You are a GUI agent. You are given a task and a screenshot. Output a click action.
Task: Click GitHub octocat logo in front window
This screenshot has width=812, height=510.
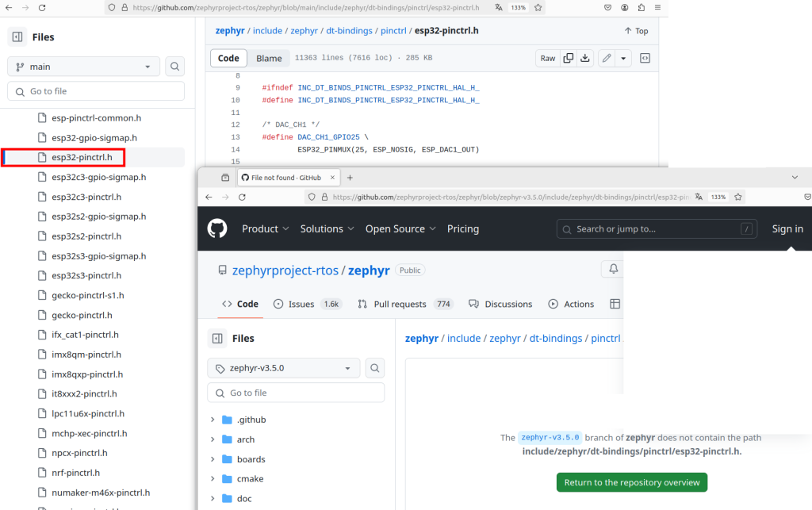point(217,228)
